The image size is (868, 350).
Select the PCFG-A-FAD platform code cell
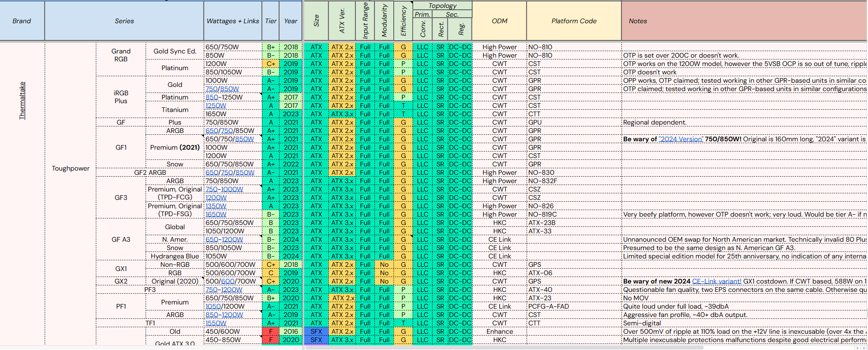574,306
